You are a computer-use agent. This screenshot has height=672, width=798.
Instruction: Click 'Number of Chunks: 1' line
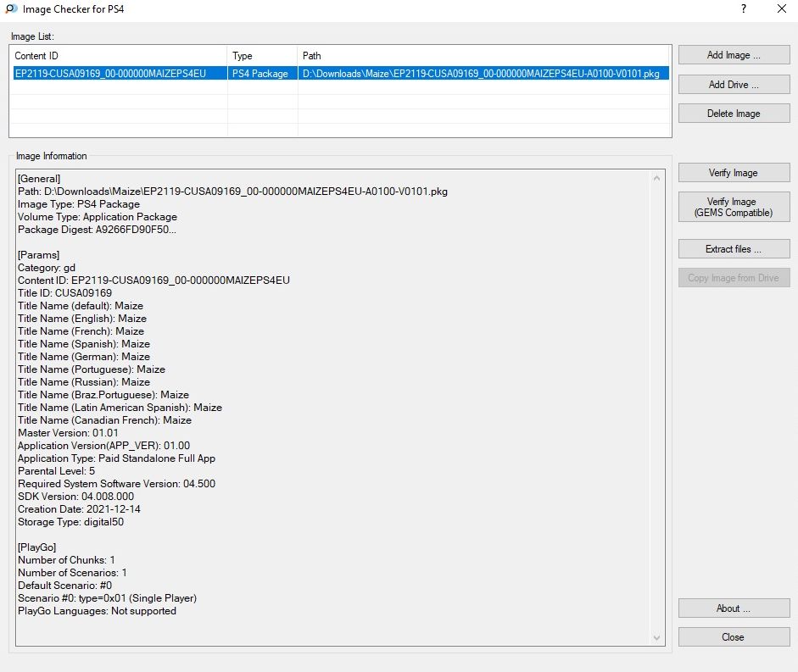tap(66, 560)
